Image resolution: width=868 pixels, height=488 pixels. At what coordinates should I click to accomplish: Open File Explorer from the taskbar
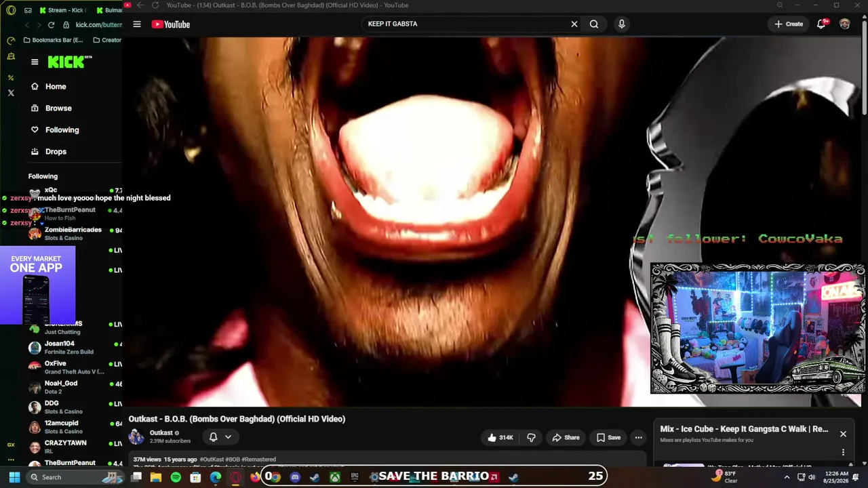(156, 477)
